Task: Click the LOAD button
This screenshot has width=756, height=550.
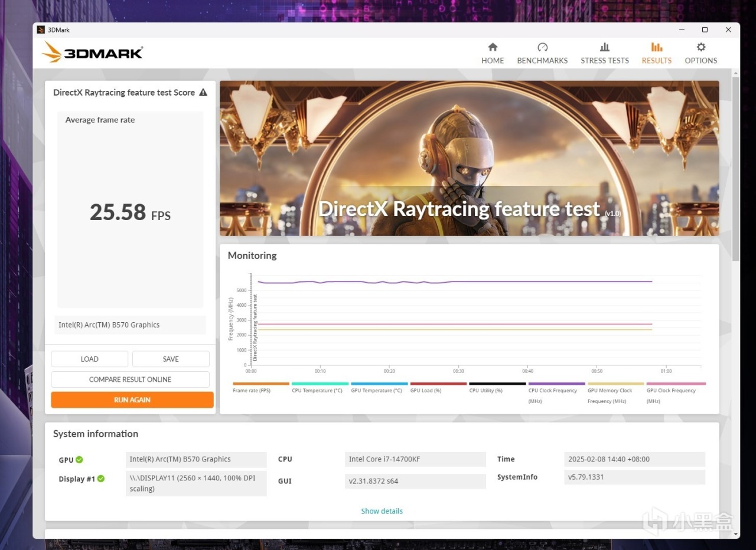Action: 90,359
